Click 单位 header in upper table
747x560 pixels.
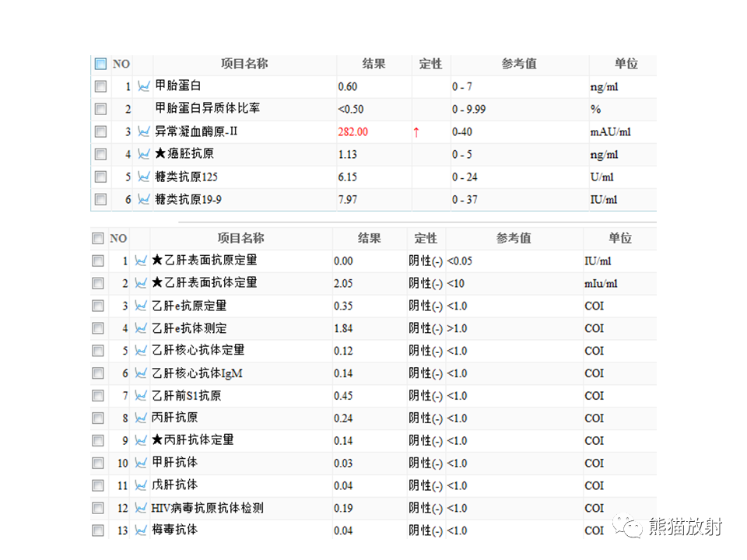tap(626, 64)
